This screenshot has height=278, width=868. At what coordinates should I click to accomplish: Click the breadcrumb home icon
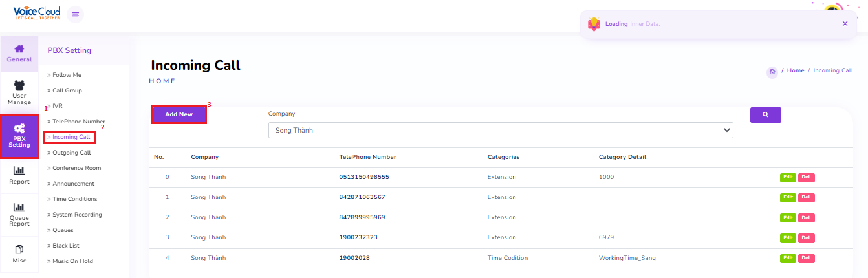(x=772, y=72)
